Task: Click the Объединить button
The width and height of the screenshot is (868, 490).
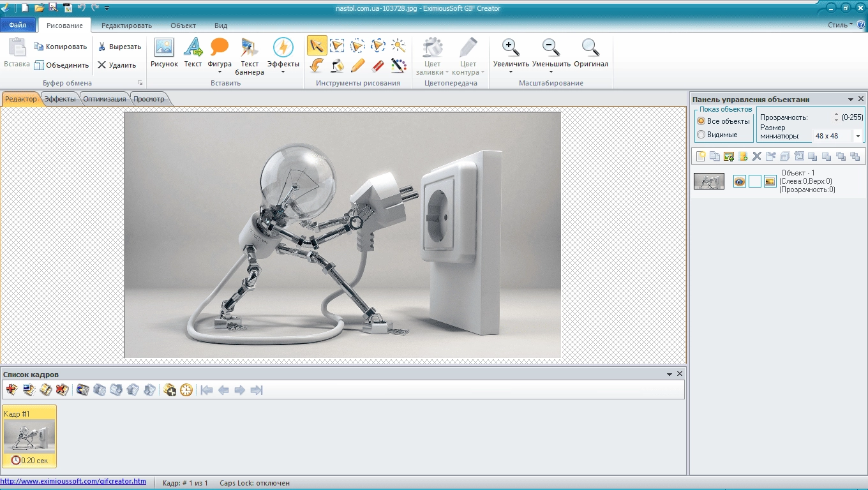Action: tap(61, 65)
